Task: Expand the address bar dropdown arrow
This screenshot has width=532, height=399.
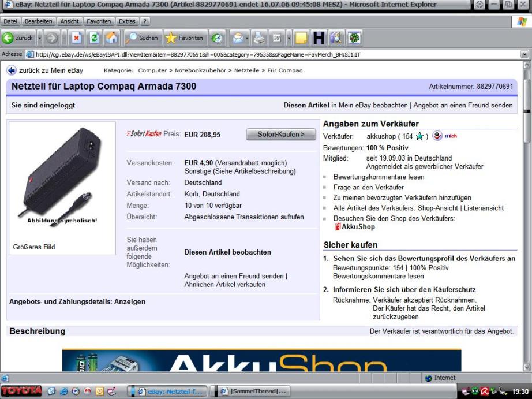Action: click(524, 54)
